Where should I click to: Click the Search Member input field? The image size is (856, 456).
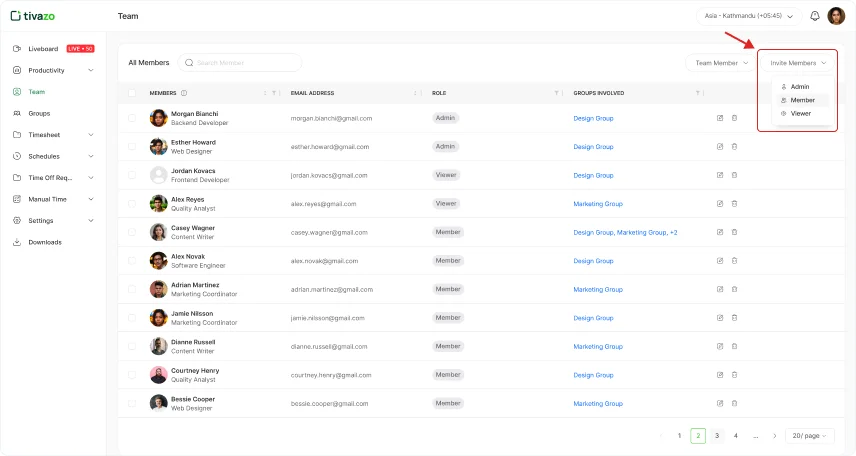tap(240, 63)
